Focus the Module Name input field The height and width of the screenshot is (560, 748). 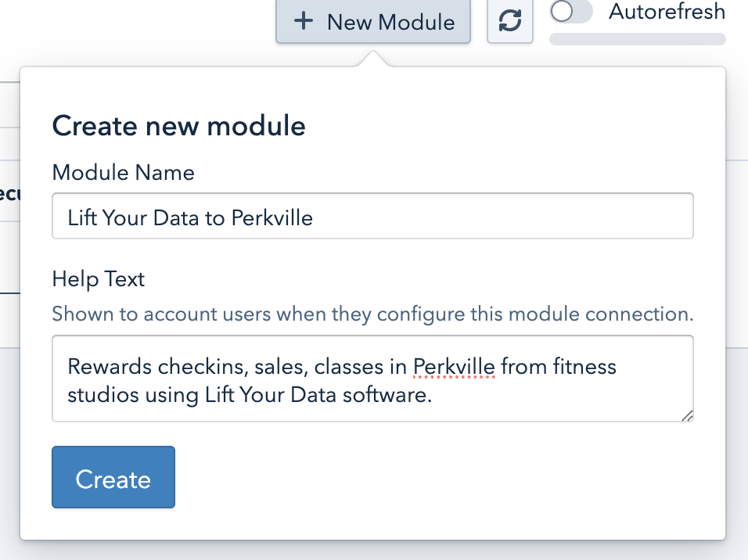point(372,217)
